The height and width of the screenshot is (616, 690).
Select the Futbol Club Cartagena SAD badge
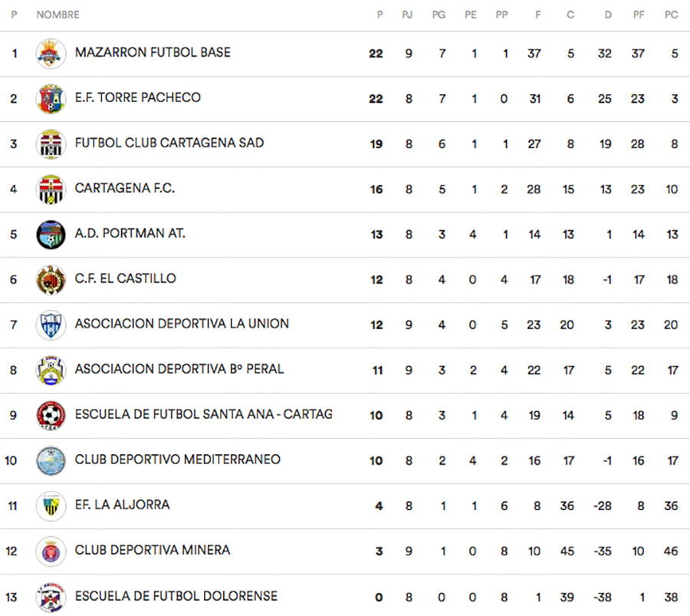point(50,144)
